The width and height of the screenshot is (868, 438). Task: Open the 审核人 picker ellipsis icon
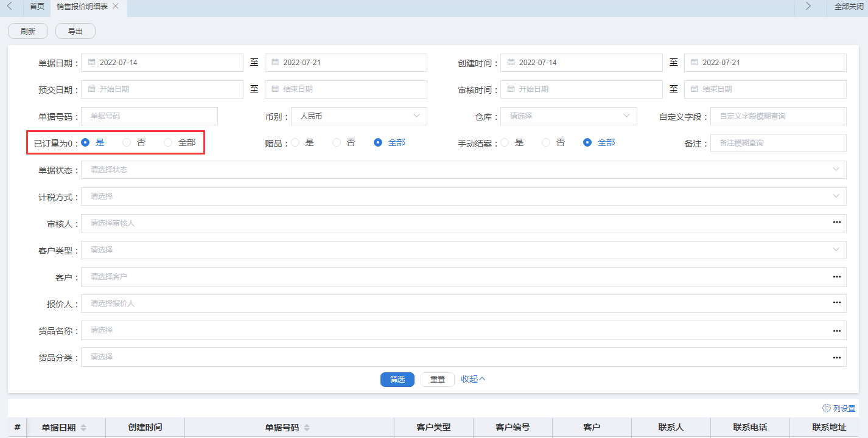pyautogui.click(x=837, y=223)
